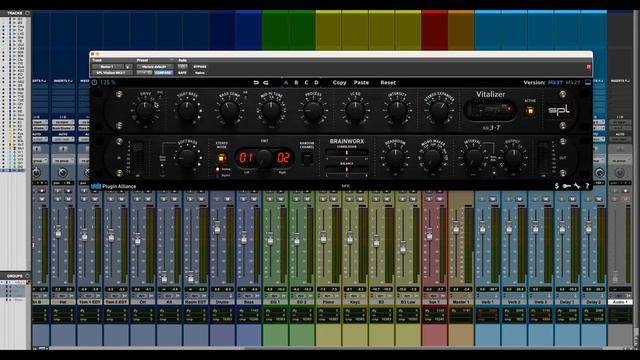Click the left TMT channel 01 display
The height and width of the screenshot is (360, 640).
246,158
